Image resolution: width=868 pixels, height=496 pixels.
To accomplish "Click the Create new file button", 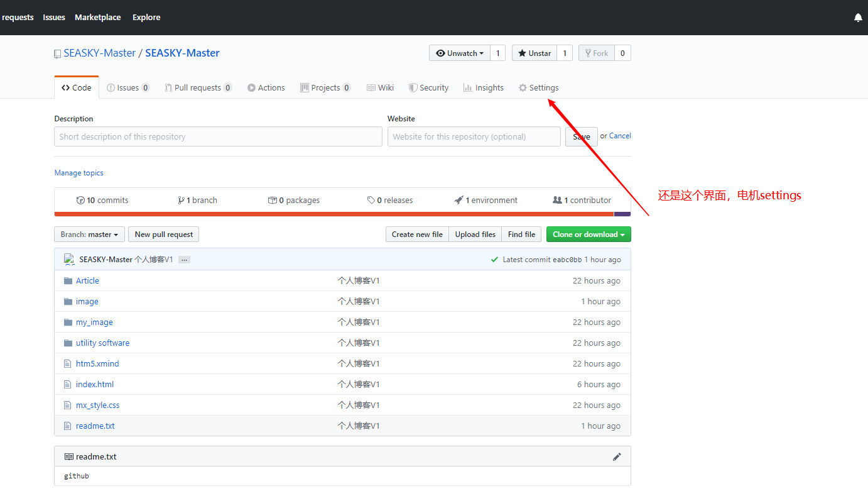I will pyautogui.click(x=417, y=234).
